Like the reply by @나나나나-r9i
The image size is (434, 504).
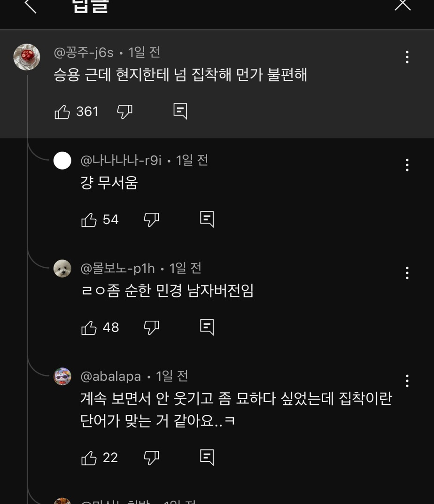tap(89, 219)
